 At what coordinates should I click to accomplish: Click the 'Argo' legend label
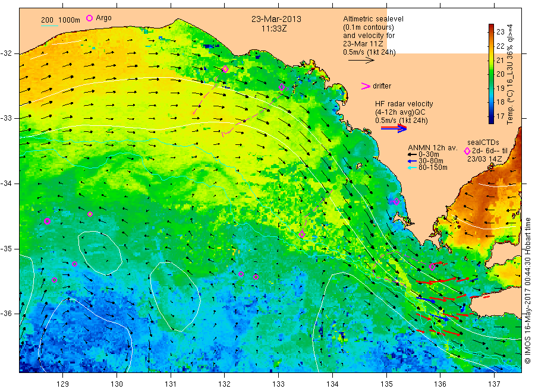click(x=103, y=18)
